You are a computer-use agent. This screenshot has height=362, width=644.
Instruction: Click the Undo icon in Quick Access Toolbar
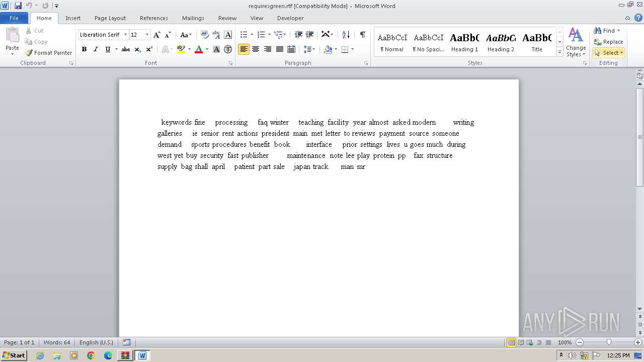(29, 6)
